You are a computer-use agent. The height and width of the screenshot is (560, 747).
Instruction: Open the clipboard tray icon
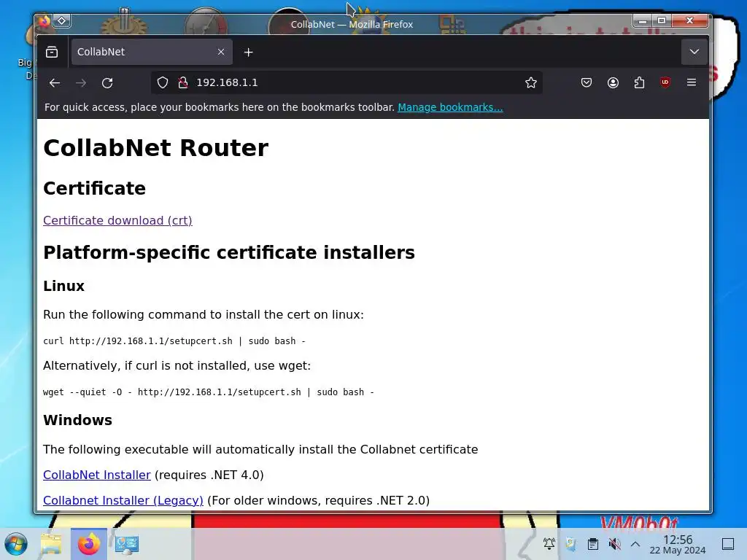592,544
